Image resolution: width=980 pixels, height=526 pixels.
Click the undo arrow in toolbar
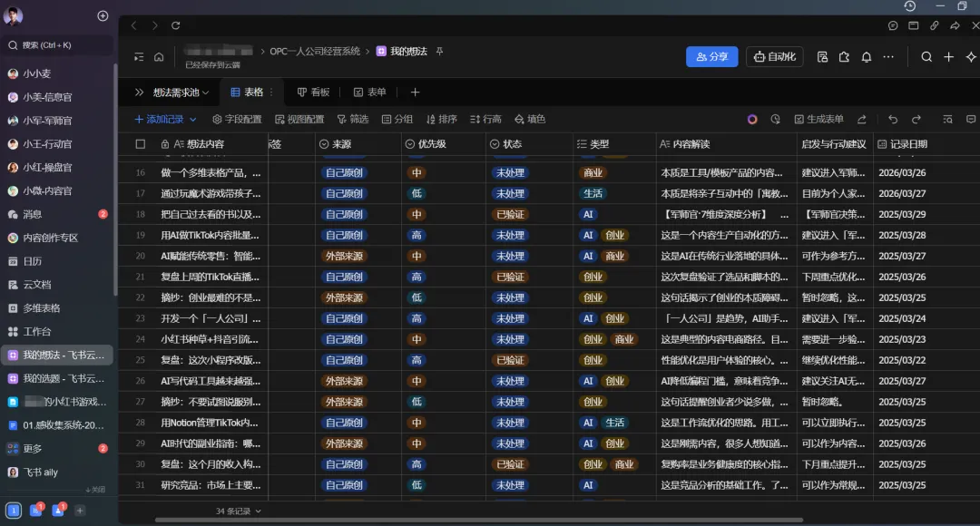893,120
